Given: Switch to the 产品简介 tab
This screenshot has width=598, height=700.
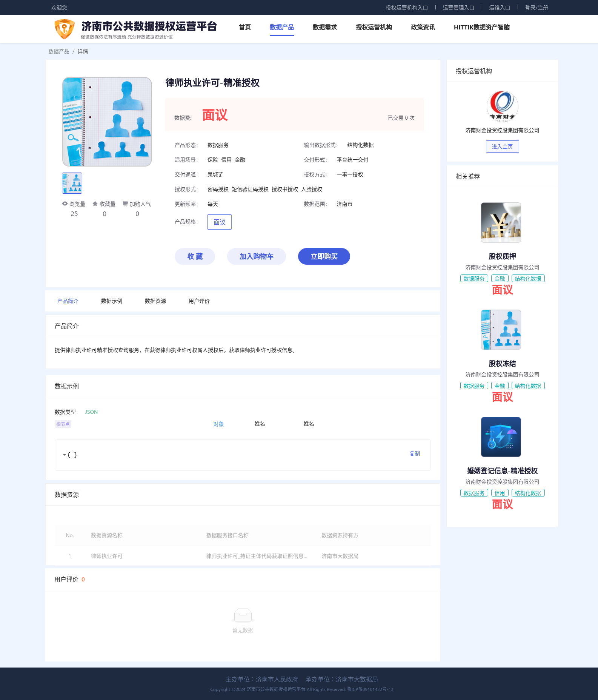Looking at the screenshot, I should (68, 301).
